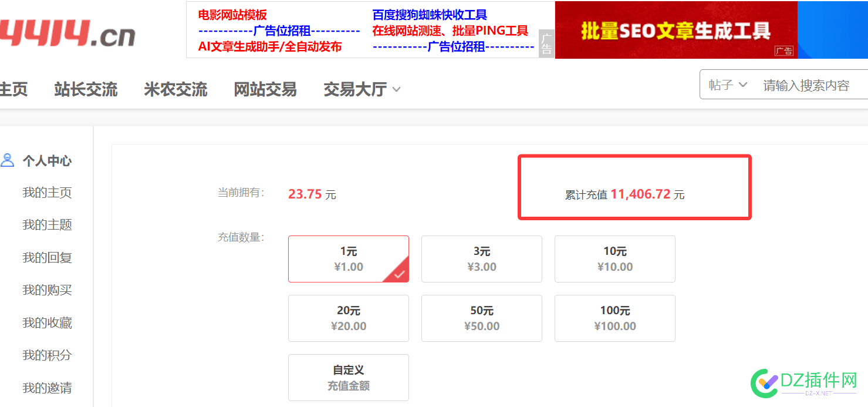The height and width of the screenshot is (407, 868).
Task: Open the 电影网站模板 ad link
Action: tap(232, 15)
